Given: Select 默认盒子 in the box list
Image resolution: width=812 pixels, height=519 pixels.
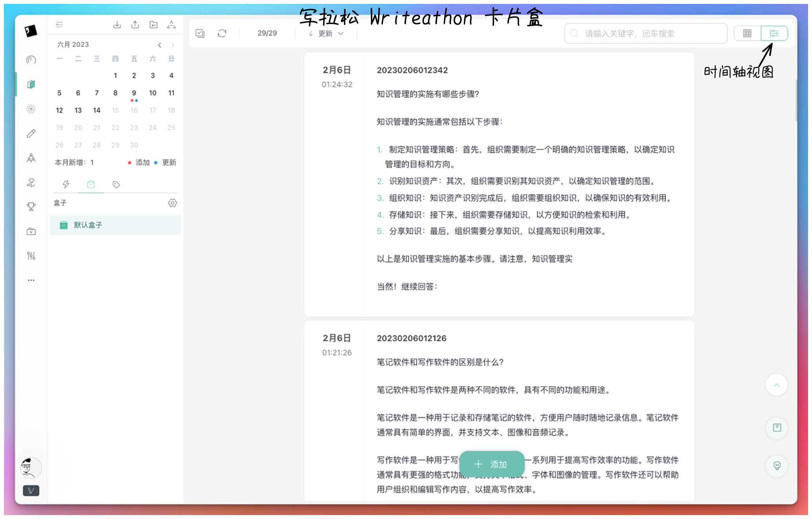Looking at the screenshot, I should point(115,225).
